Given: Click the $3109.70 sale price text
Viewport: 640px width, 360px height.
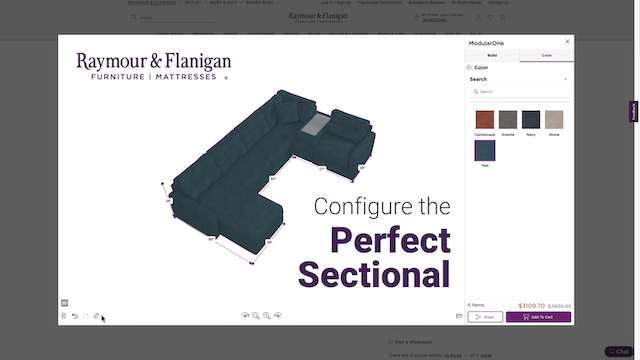Looking at the screenshot, I should click(x=531, y=306).
